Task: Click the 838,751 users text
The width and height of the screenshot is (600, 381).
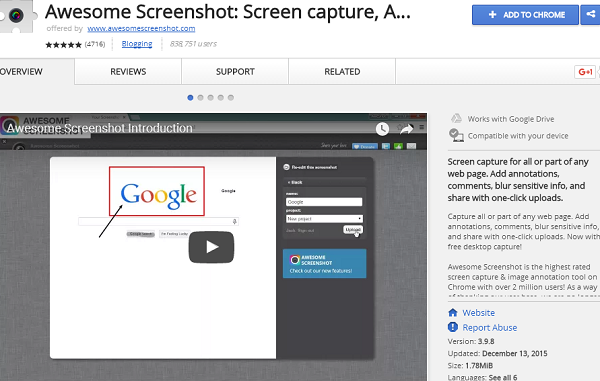Action: click(193, 44)
